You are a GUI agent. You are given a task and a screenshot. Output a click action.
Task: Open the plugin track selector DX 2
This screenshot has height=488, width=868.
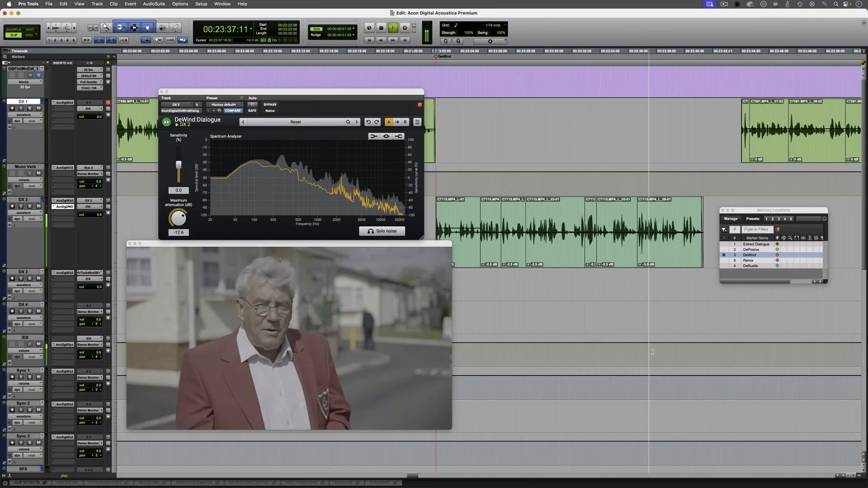176,104
